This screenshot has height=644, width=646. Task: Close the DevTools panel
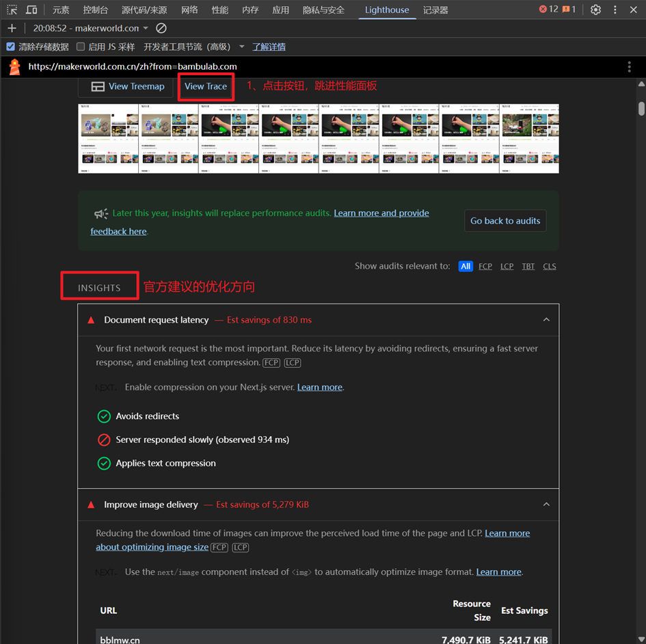633,10
